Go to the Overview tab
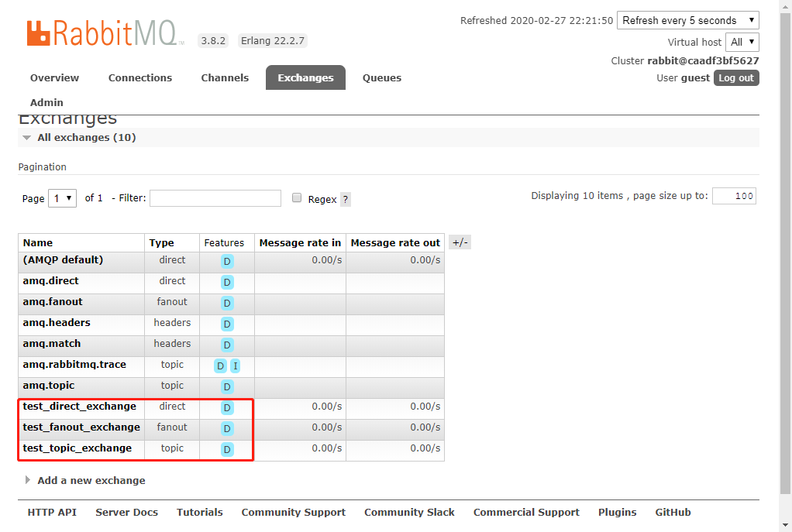 click(54, 77)
